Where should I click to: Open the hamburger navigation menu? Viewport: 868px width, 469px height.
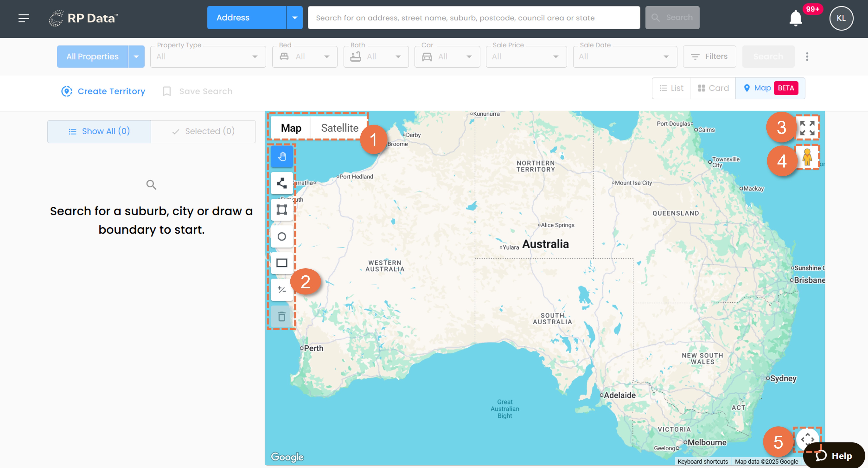(24, 18)
